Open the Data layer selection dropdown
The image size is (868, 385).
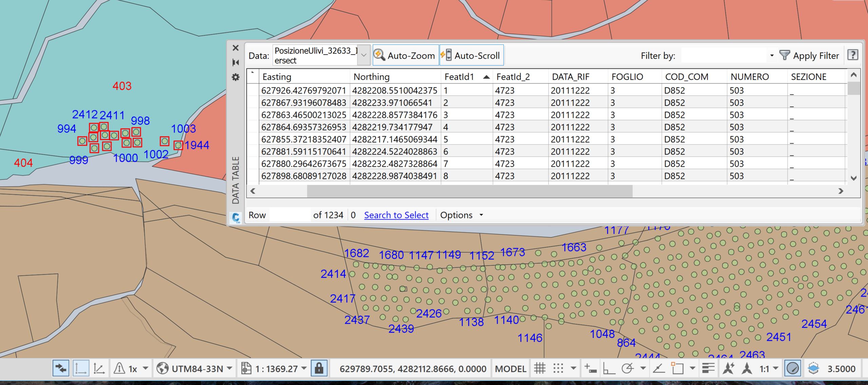coord(364,55)
